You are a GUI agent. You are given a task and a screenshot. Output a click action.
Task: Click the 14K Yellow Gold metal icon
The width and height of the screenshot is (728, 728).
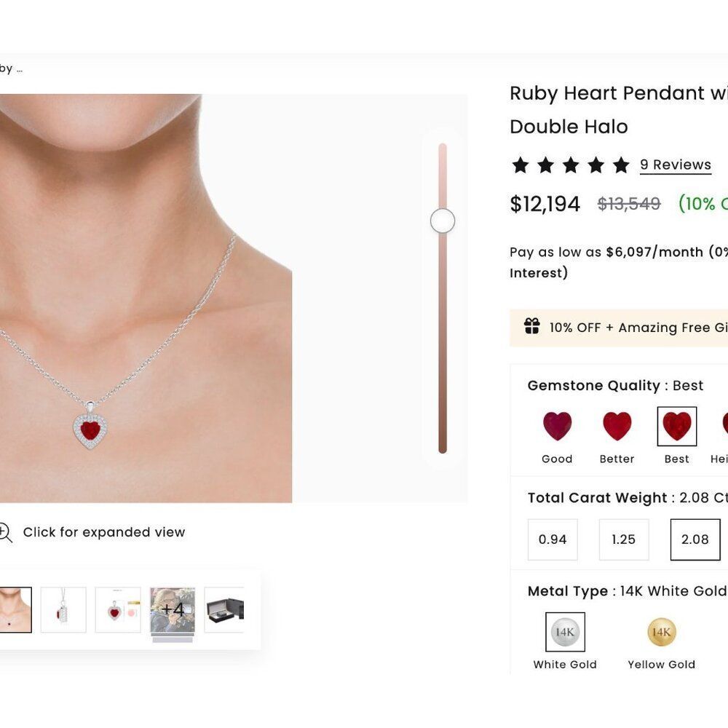point(661,630)
